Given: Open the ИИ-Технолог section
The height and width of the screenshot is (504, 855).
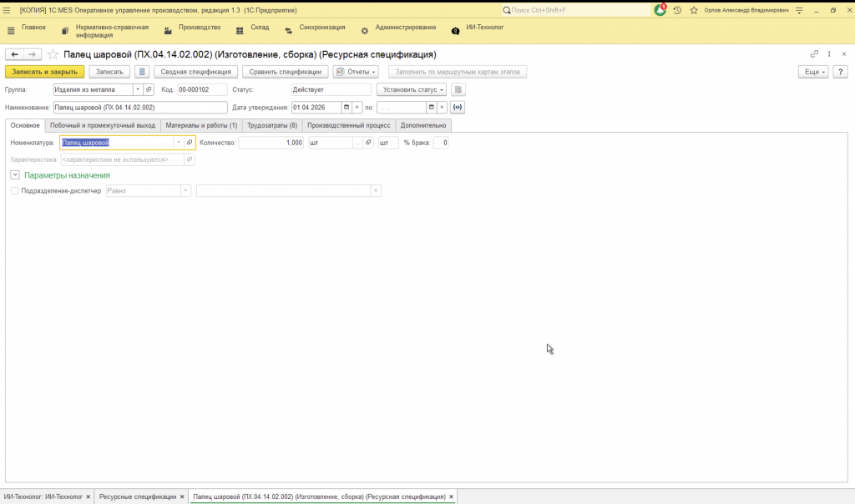Looking at the screenshot, I should pos(484,28).
